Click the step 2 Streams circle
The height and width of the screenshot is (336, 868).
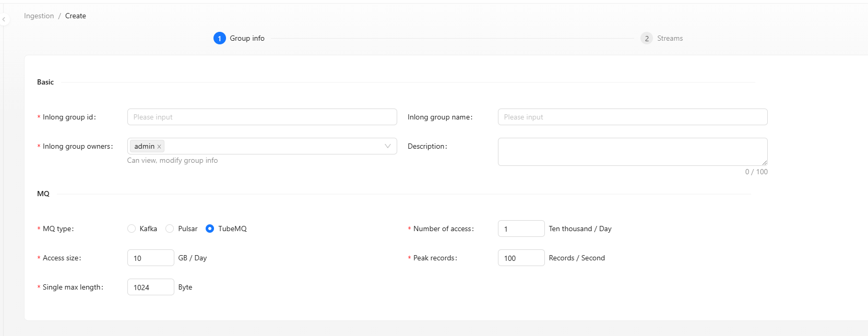[647, 38]
